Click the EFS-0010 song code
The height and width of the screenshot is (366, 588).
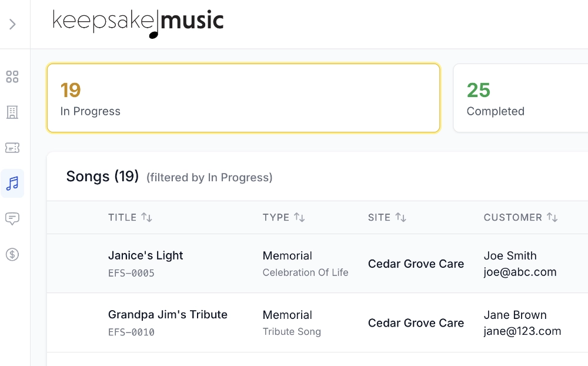point(131,332)
